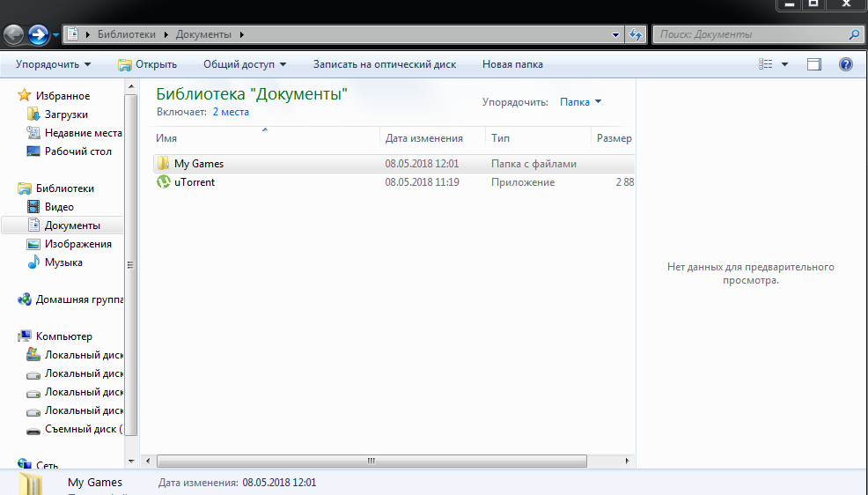Click the Домашняя группа icon
The image size is (868, 495).
(25, 299)
